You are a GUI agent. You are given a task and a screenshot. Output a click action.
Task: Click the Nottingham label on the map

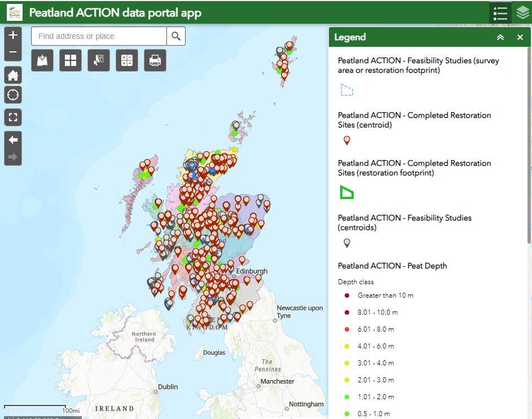point(306,404)
